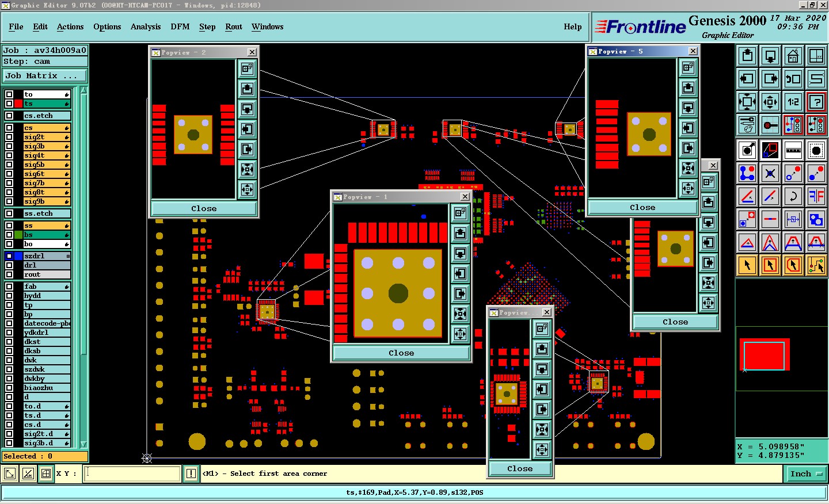Click the blue-red connected nodes icon
The image size is (829, 504).
click(x=747, y=173)
